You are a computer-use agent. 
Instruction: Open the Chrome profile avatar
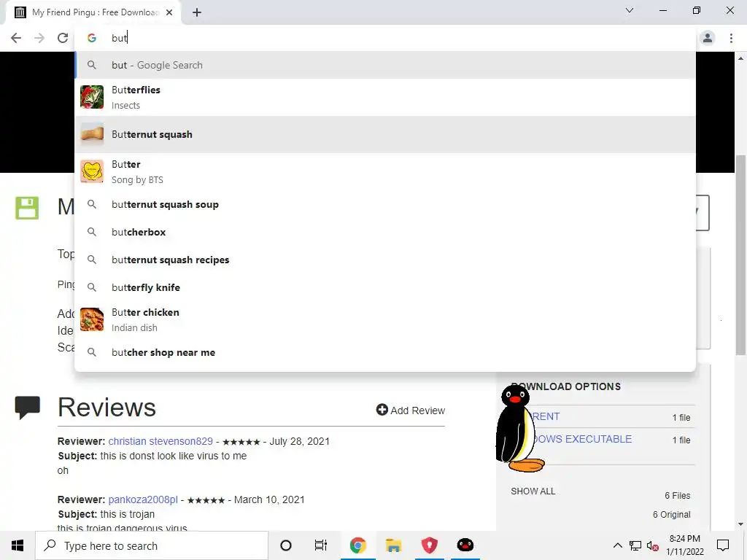(x=708, y=38)
